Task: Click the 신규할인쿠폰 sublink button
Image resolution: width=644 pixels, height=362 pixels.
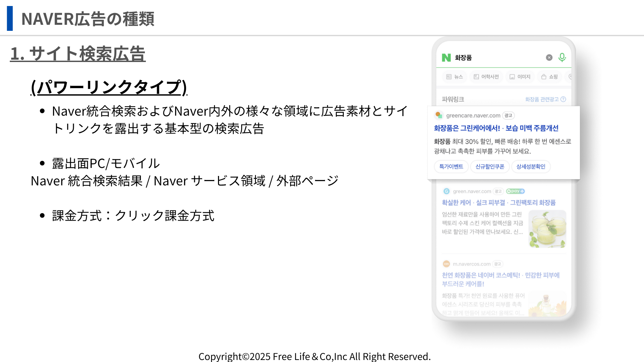Action: pos(490,167)
